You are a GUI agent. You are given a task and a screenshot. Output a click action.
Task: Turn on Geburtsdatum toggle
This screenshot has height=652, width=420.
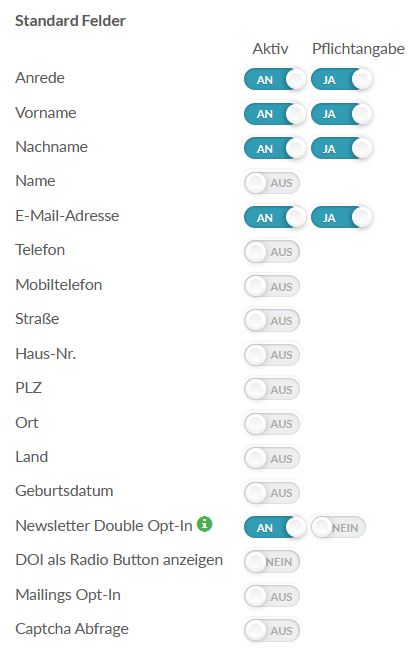[x=272, y=493]
